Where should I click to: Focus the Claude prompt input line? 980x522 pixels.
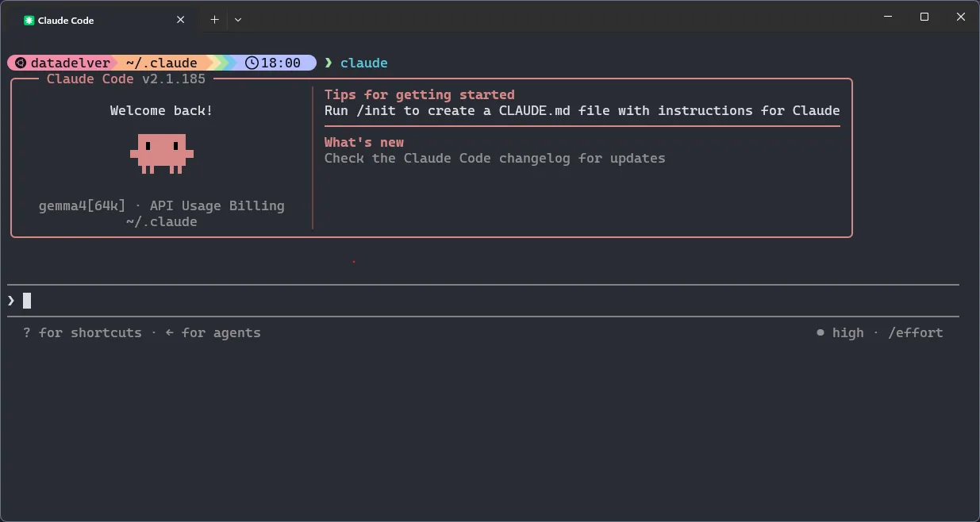coord(483,301)
